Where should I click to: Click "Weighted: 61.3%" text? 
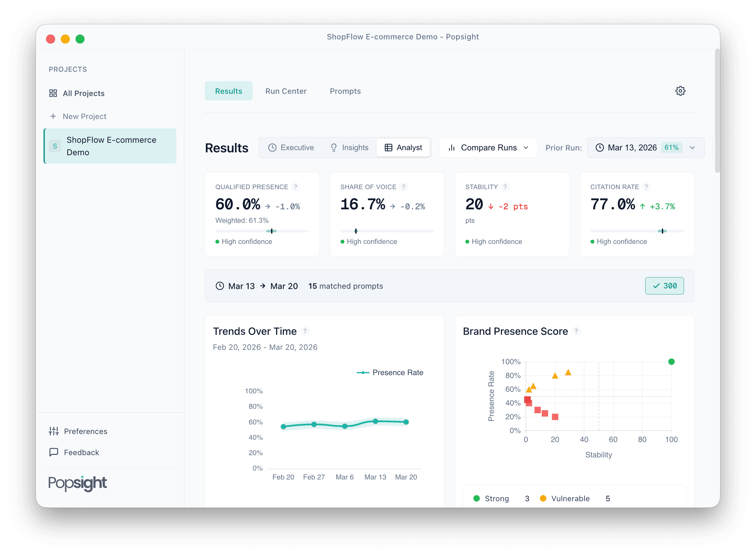(242, 221)
